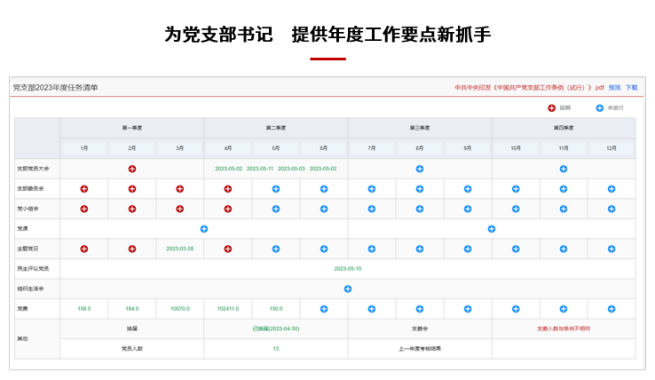Add 支部委员会 record for 3月
This screenshot has width=655, height=380.
point(180,189)
